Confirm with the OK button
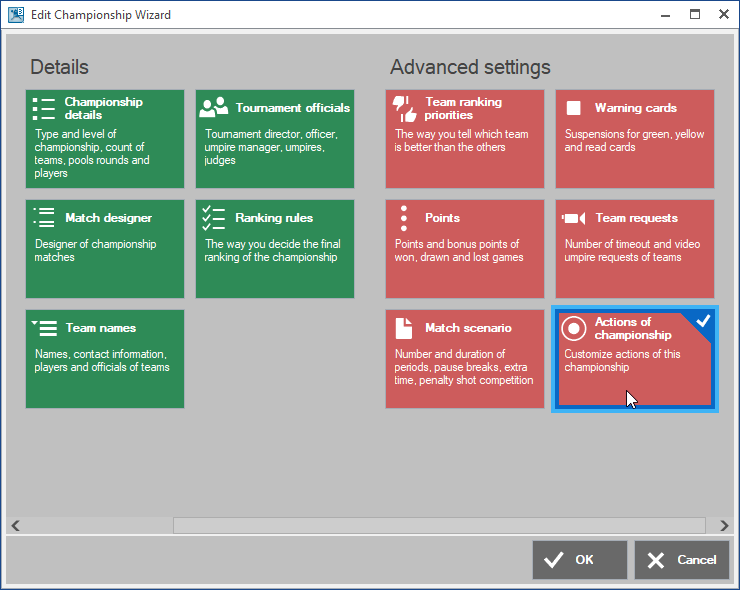This screenshot has width=740, height=590. click(580, 560)
